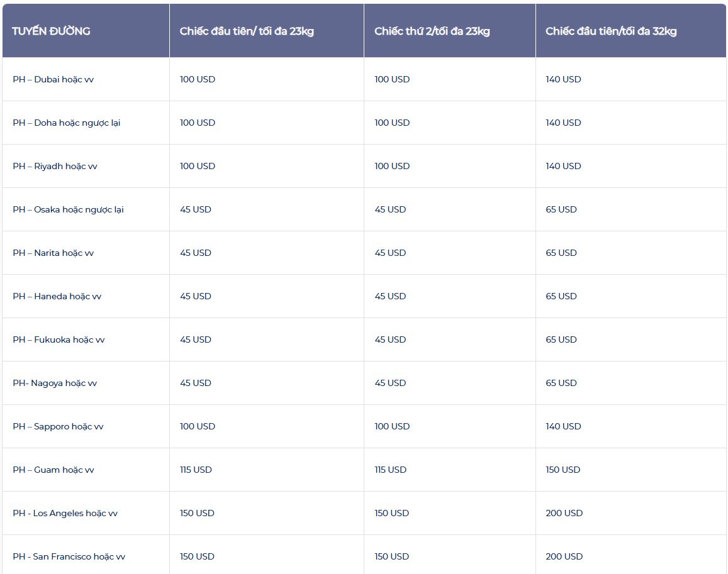728x574 pixels.
Task: Click the TUYẾN ĐƯỜNG column header
Action: [x=51, y=31]
